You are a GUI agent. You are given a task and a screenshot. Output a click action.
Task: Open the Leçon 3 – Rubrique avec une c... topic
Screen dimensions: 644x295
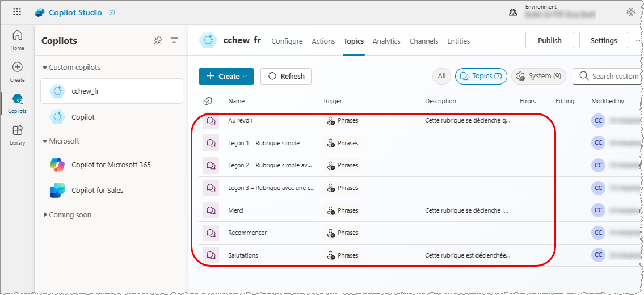[x=271, y=188]
